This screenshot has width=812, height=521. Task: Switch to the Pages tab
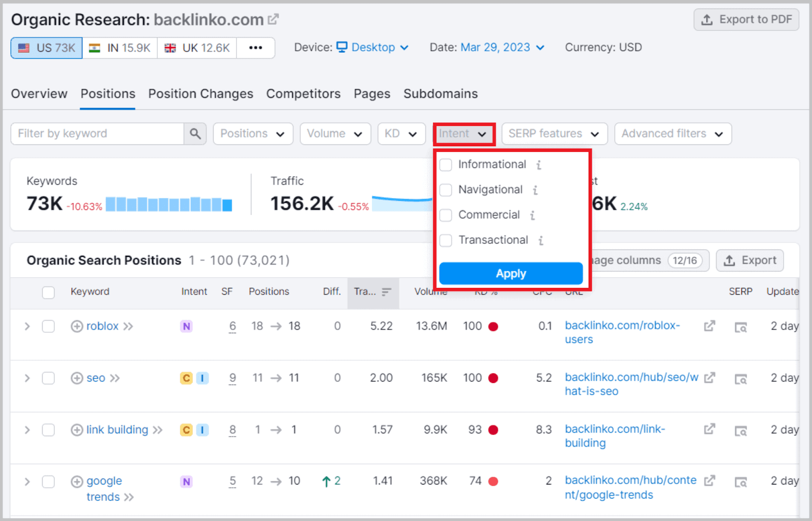(x=372, y=94)
